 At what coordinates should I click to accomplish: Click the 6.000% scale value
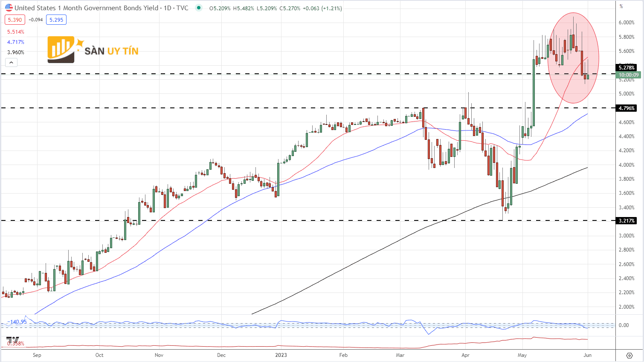coord(627,23)
